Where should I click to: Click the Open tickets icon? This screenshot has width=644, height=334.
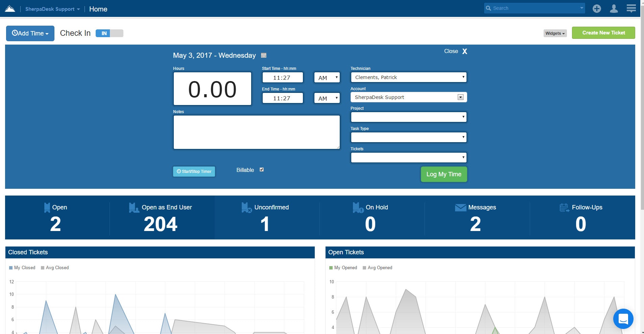coord(47,207)
